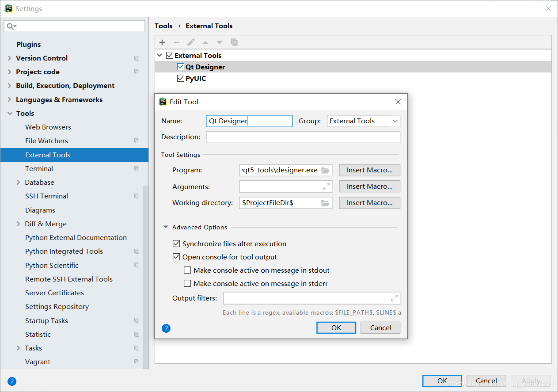
Task: Click the search icon in Settings search box
Action: point(11,27)
